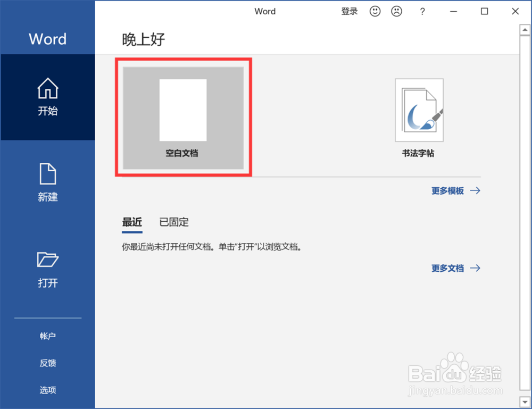This screenshot has height=409, width=532.
Task: Click the 晚上好 greeting heading
Action: [x=143, y=39]
